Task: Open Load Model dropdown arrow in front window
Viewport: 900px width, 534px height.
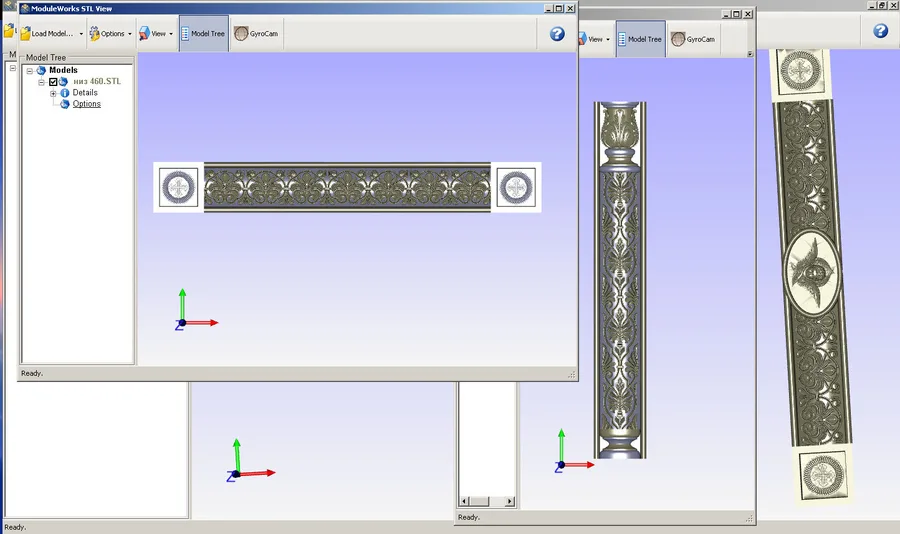Action: pos(81,34)
